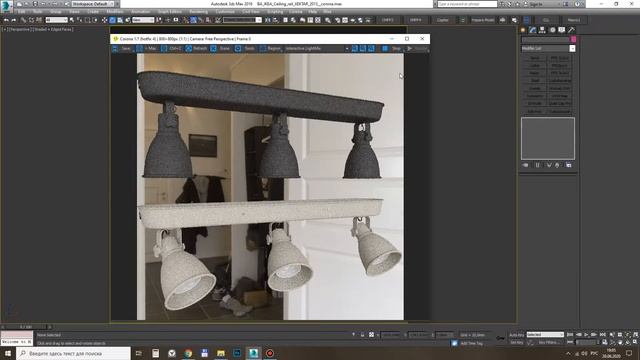Open the Animation menu
640x360 pixels.
click(140, 12)
